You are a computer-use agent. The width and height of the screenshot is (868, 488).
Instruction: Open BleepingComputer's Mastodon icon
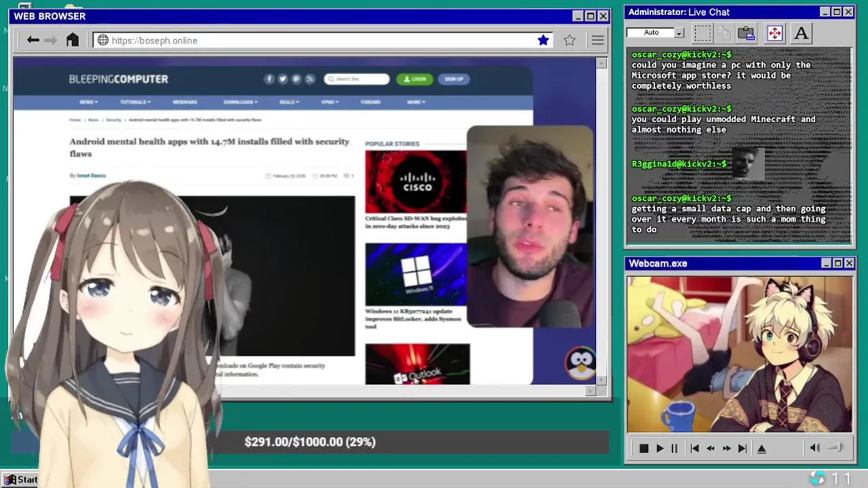[296, 79]
